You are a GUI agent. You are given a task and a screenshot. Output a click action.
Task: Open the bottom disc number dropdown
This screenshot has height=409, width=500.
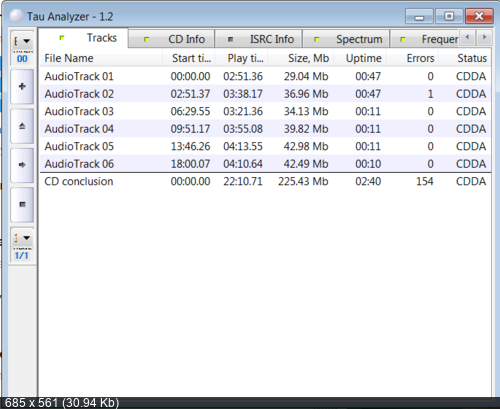click(x=22, y=238)
